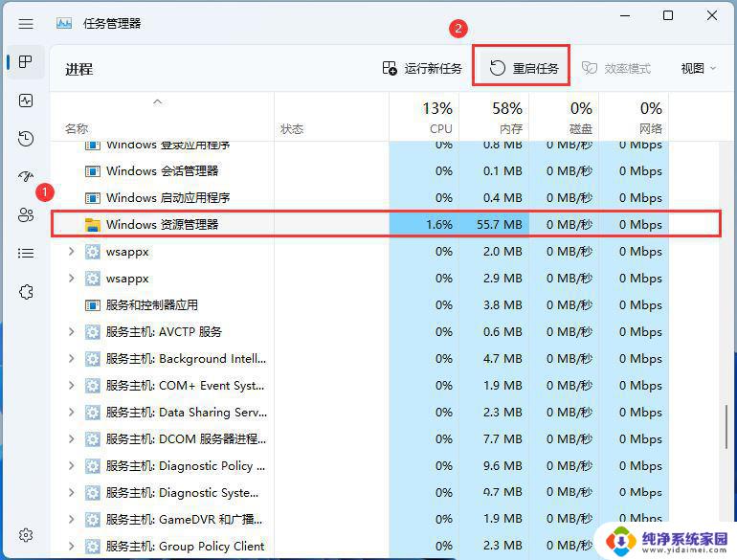Expand 服务主机: COM+ Event Syst...
Screen dimensions: 737x560
pyautogui.click(x=71, y=386)
